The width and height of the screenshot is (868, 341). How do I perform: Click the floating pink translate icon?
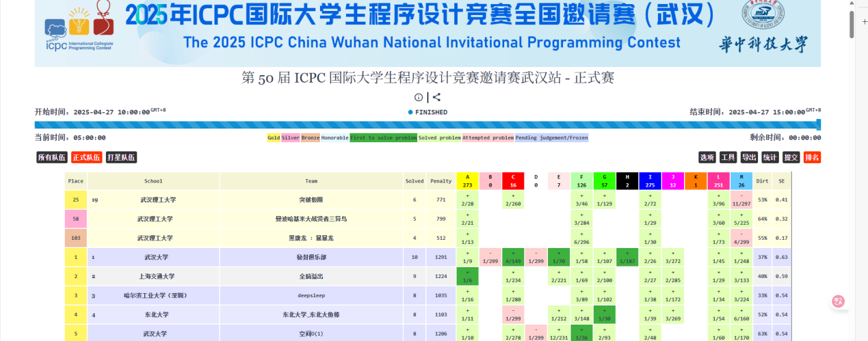838,301
